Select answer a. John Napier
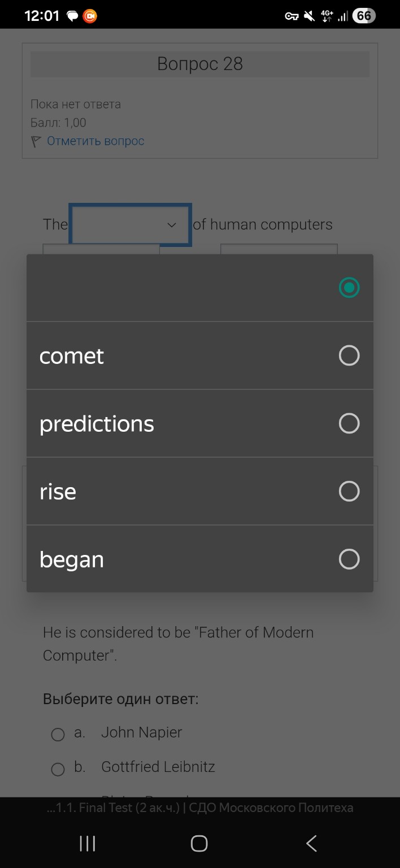The height and width of the screenshot is (868, 400). point(58,734)
